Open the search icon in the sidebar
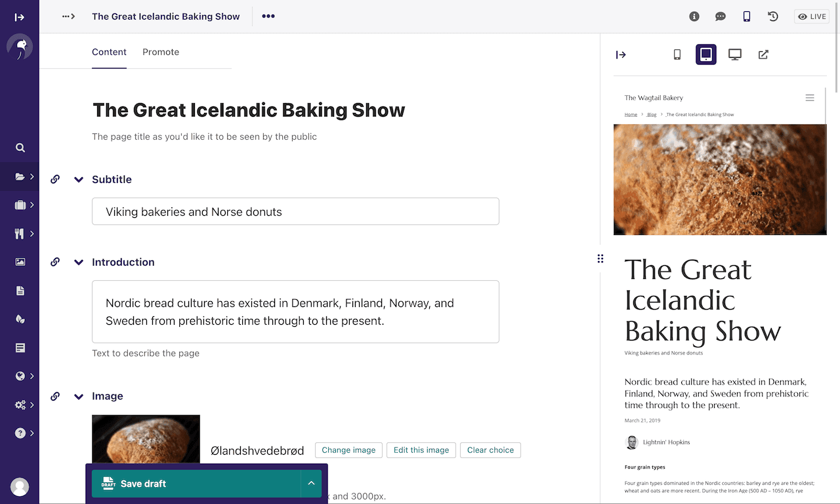The height and width of the screenshot is (504, 840). pyautogui.click(x=20, y=148)
